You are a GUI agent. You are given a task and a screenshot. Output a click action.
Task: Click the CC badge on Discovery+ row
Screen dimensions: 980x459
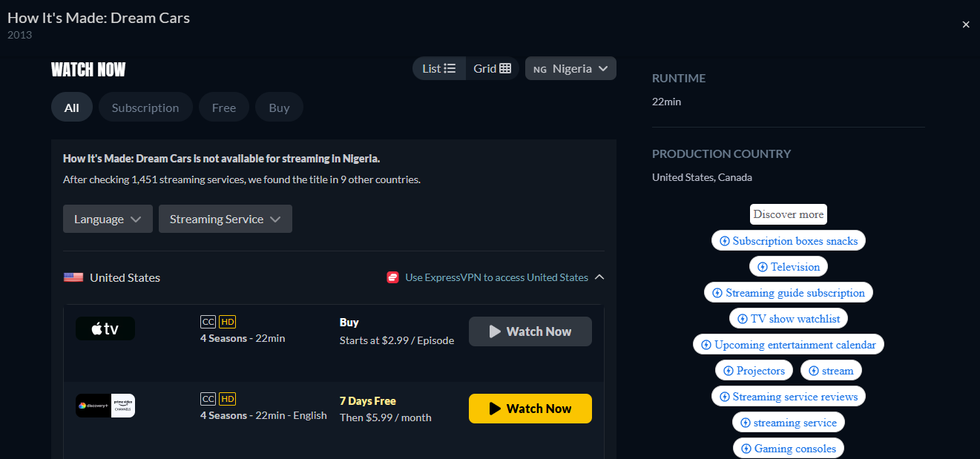coord(208,399)
